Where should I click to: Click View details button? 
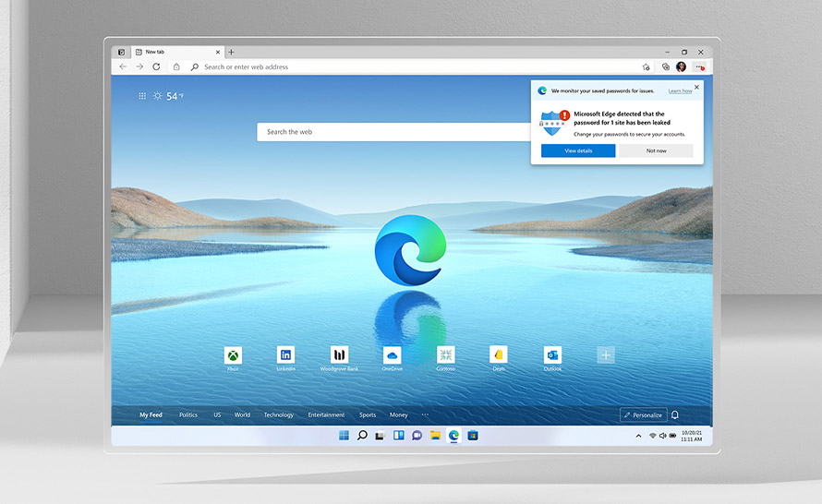[x=578, y=150]
